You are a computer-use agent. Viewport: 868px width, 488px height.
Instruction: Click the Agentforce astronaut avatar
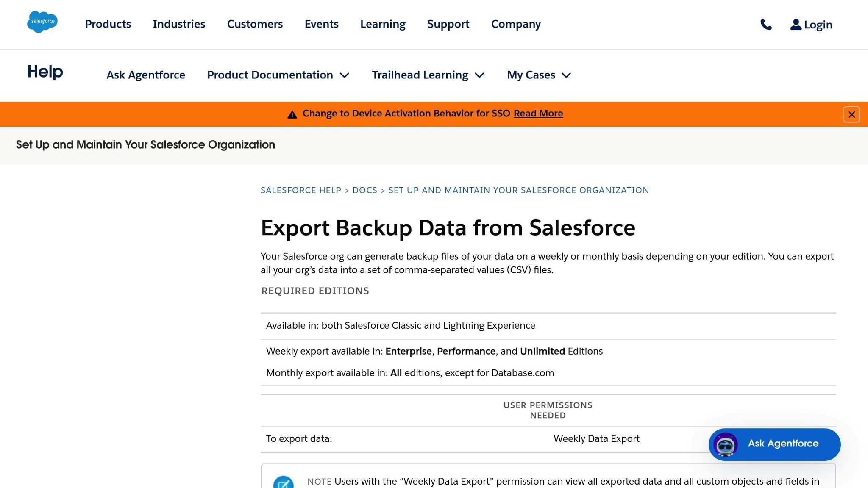tap(725, 444)
